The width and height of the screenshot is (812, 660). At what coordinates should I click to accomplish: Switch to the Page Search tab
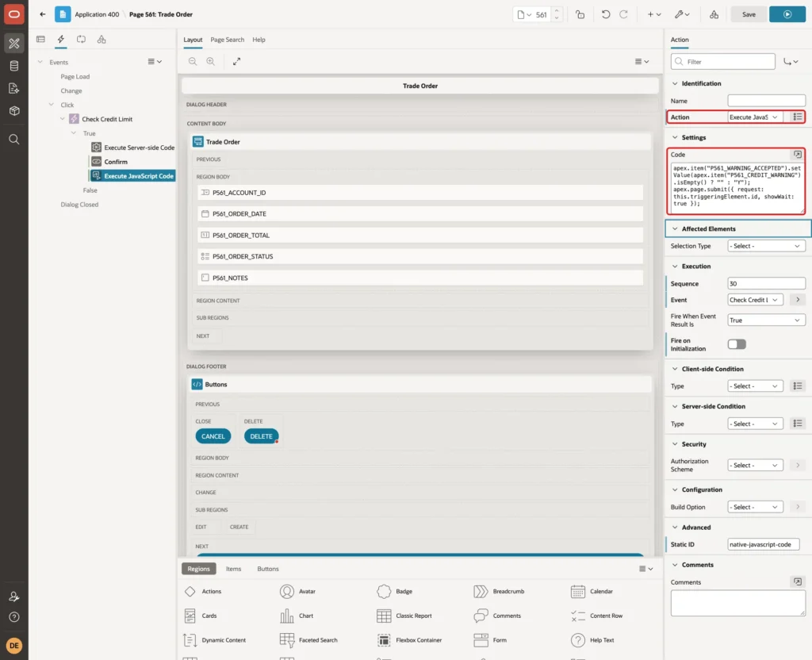[227, 40]
